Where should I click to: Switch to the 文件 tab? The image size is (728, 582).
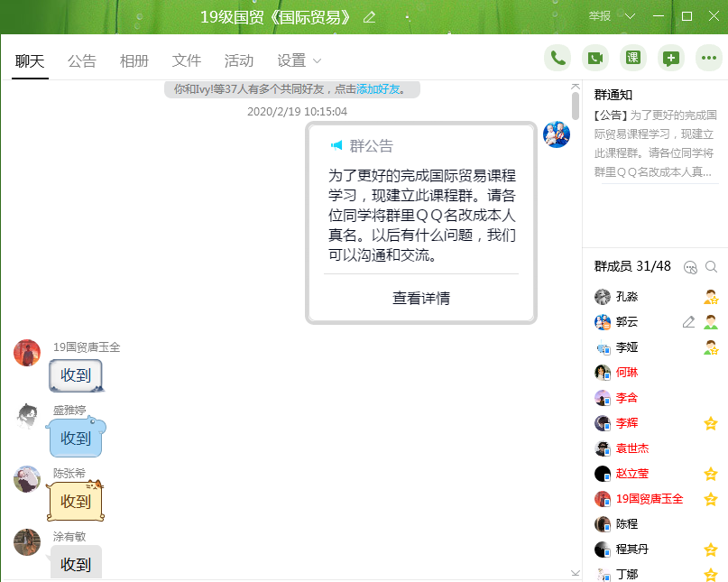[x=187, y=60]
